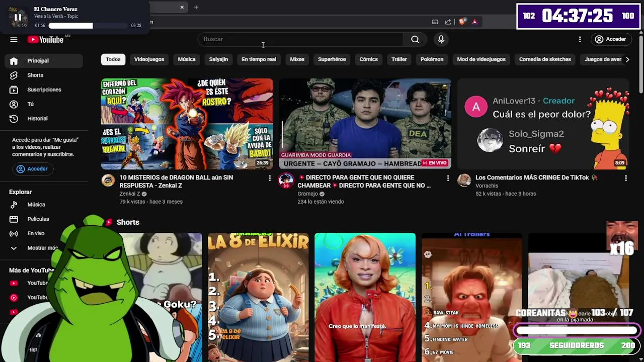
Task: Click the DIRECTO PARA GENTE video title
Action: point(364,182)
